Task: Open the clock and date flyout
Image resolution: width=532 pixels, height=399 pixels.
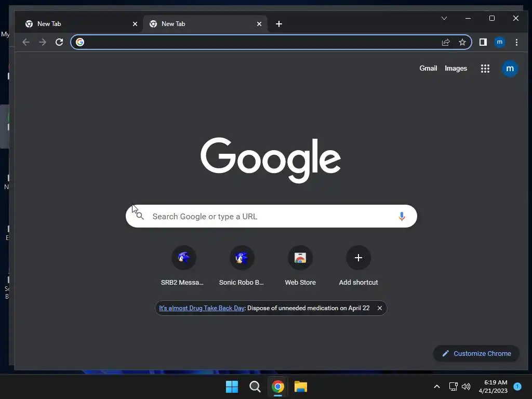Action: [x=493, y=387]
